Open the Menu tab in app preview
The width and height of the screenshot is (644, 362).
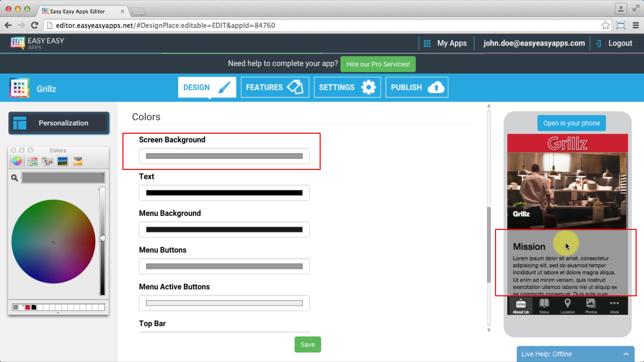544,306
